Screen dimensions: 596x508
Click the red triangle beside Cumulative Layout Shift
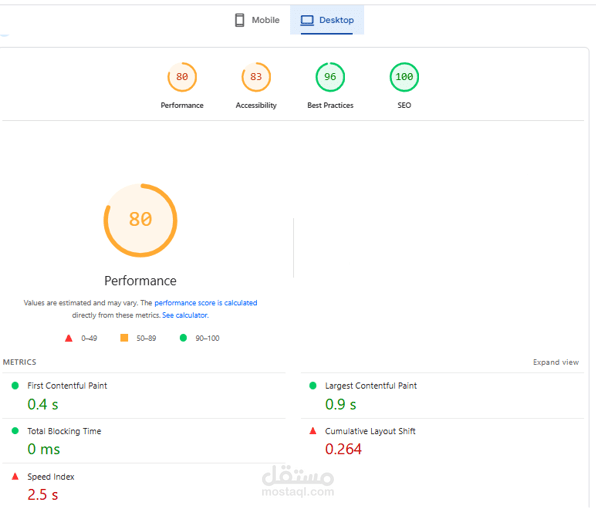[313, 431]
